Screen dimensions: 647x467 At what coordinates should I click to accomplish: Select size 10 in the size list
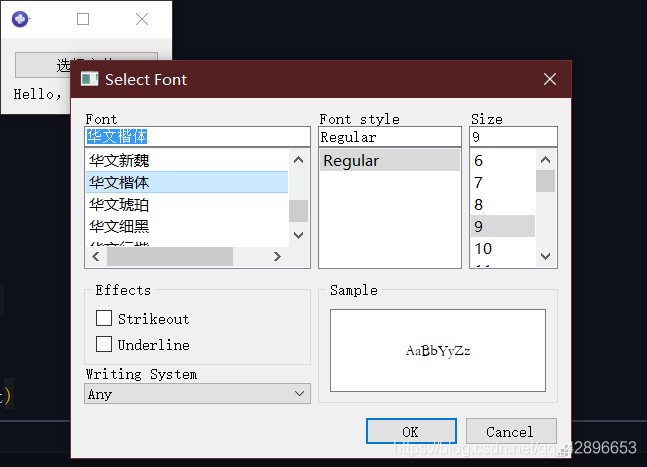click(503, 248)
